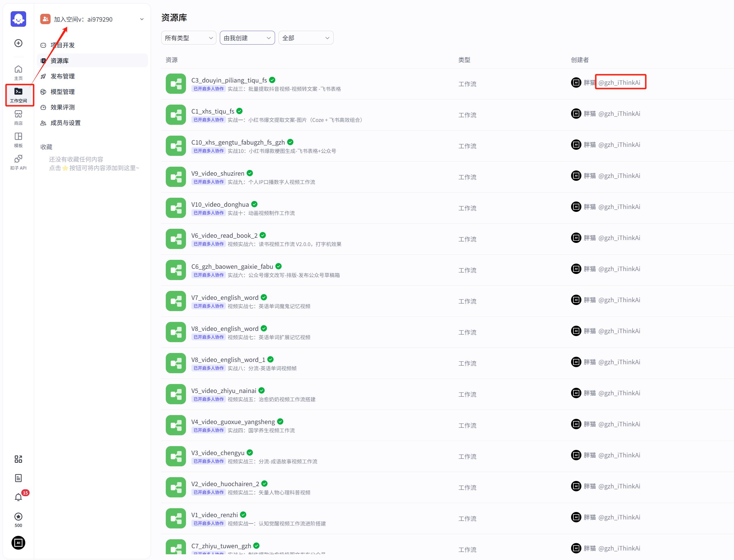This screenshot has width=734, height=560.
Task: Click workflow icon of V5_video_zhiyu_nainai
Action: [176, 394]
